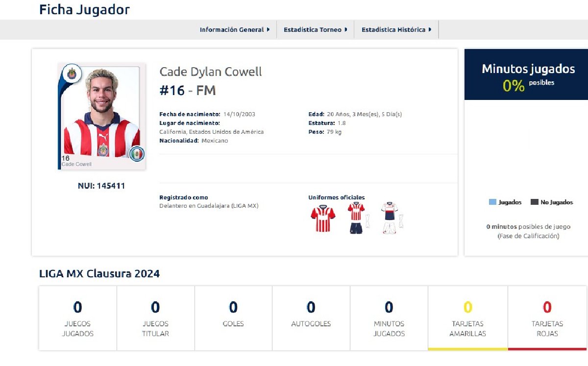Click the Minutos jugados 0% header panel
Image resolution: width=588 pixels, height=366 pixels.
526,74
